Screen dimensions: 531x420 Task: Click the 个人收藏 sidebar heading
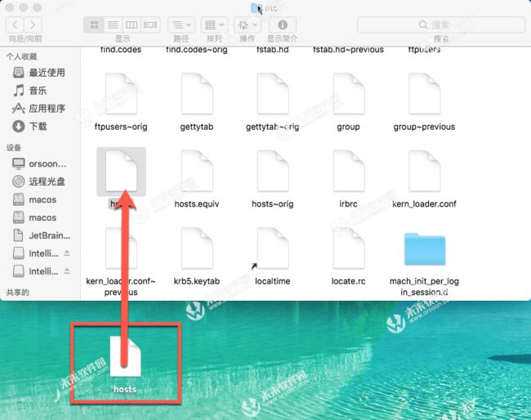click(22, 56)
